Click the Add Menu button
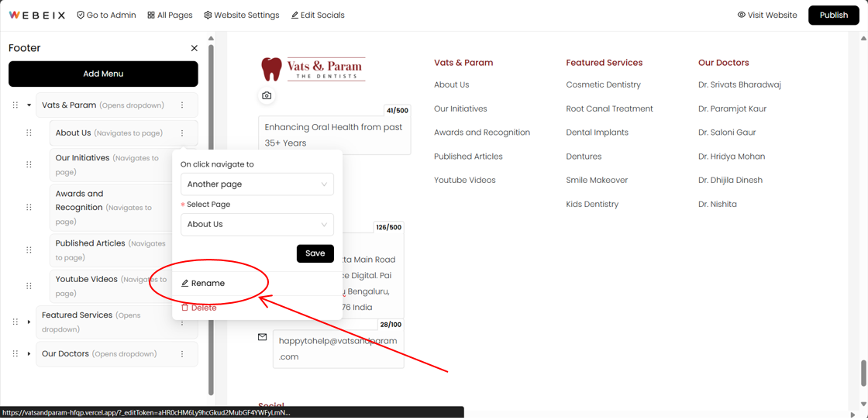The width and height of the screenshot is (868, 420). pyautogui.click(x=103, y=74)
